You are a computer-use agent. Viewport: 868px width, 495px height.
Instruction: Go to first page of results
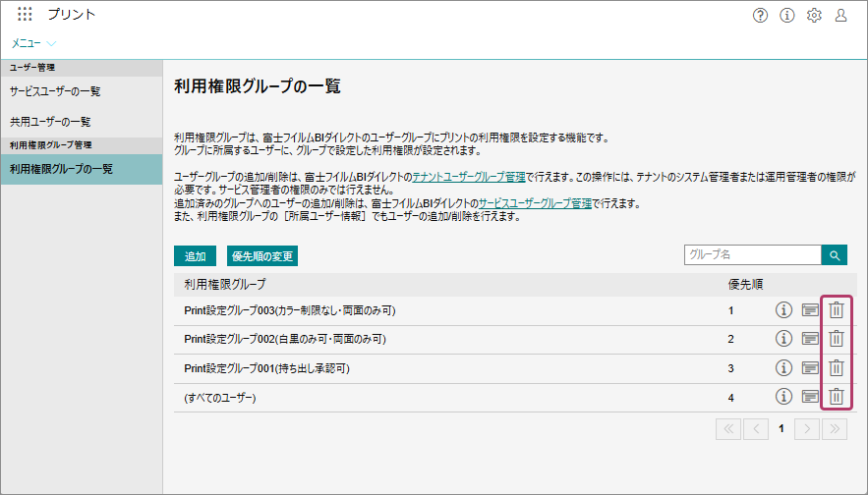[728, 428]
